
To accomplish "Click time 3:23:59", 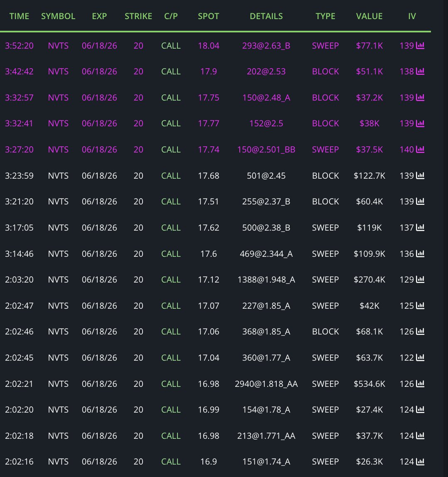I will (x=19, y=176).
